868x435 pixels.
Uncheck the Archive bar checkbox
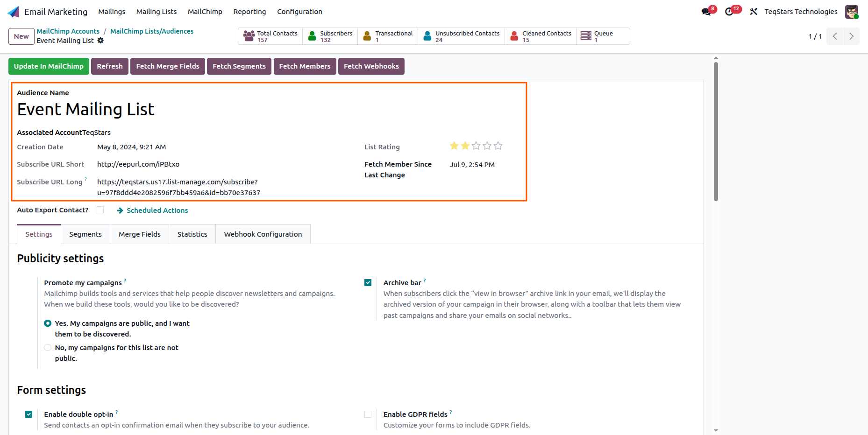click(x=368, y=283)
